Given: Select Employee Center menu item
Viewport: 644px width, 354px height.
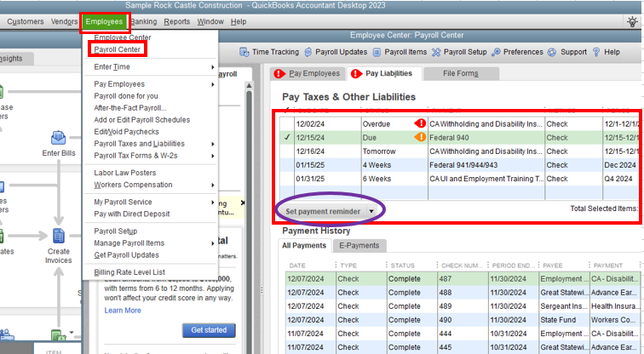Looking at the screenshot, I should [123, 37].
